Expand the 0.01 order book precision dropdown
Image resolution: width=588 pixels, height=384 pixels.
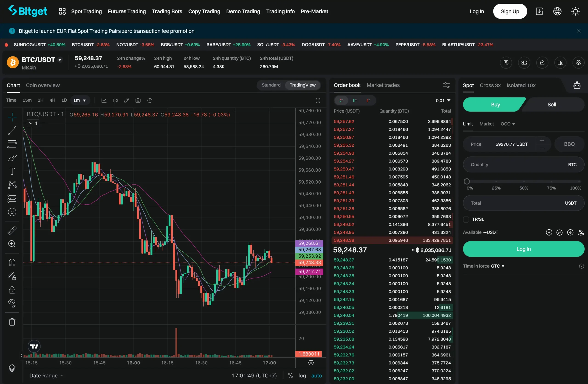(x=443, y=100)
